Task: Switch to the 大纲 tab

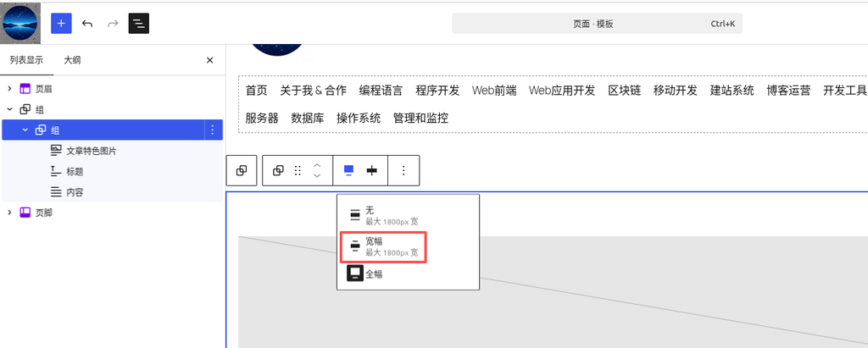Action: [72, 60]
